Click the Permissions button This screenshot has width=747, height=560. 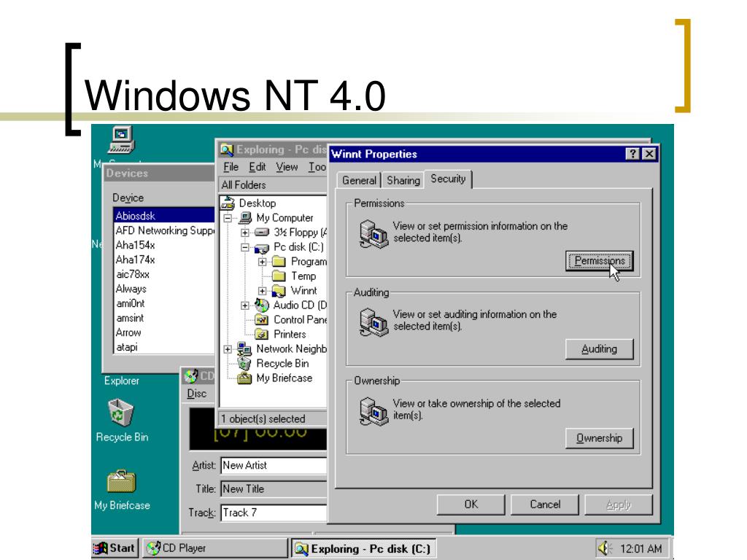(600, 261)
